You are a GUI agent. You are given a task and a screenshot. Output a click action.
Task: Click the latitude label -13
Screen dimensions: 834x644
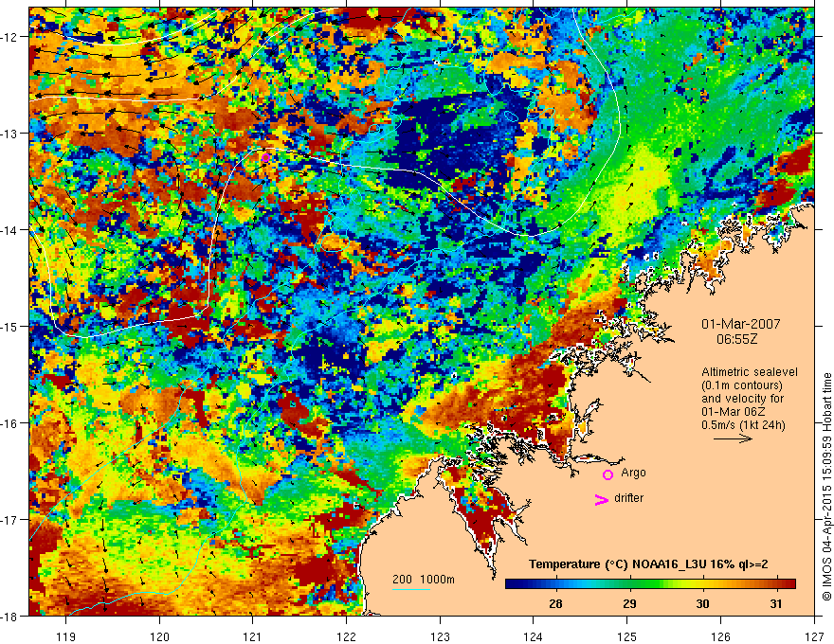tap(10, 134)
